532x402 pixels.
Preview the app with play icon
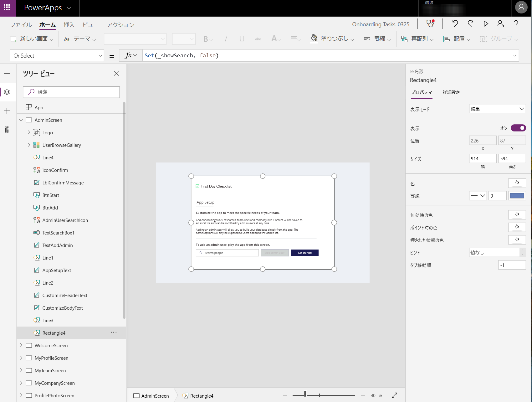486,23
